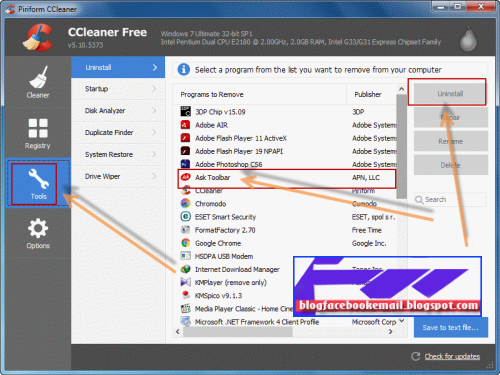Select Adobe Flash Player 19 NPAPI icon
Viewport: 500px width, 375px height.
(x=185, y=151)
